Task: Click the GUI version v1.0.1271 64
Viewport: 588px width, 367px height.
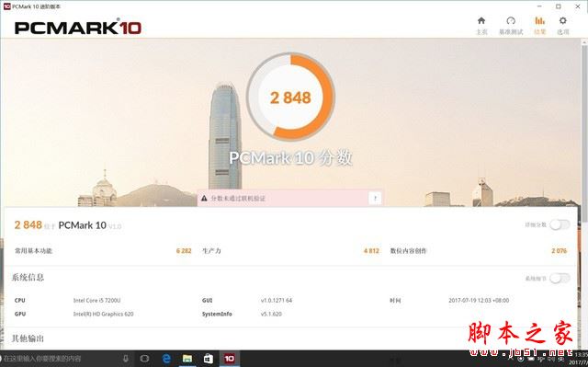Action: [x=277, y=300]
